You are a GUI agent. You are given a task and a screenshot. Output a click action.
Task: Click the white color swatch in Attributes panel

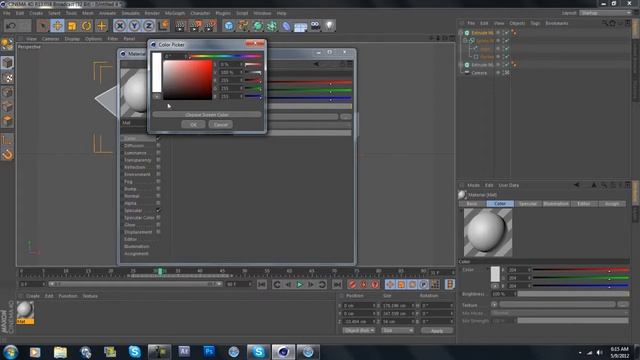click(495, 274)
